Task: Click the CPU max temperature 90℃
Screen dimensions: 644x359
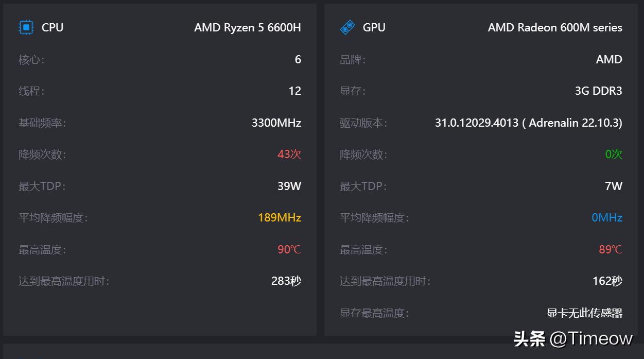Action: click(x=289, y=249)
